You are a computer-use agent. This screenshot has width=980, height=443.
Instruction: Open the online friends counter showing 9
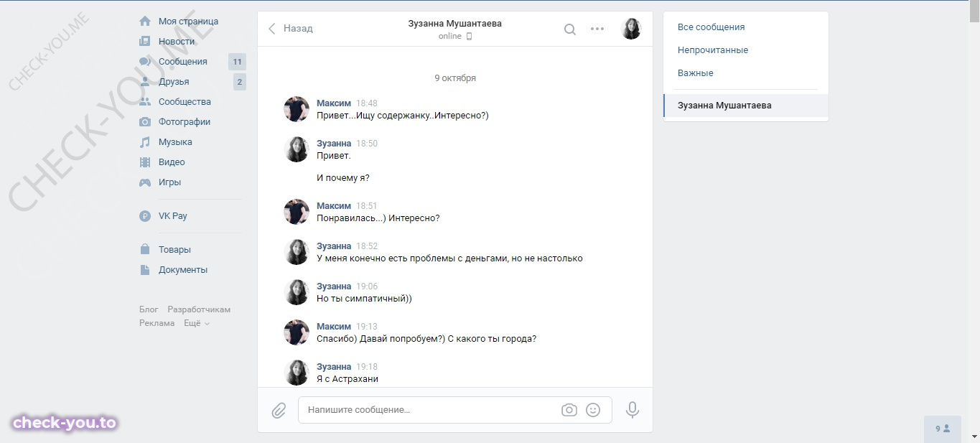pyautogui.click(x=943, y=429)
